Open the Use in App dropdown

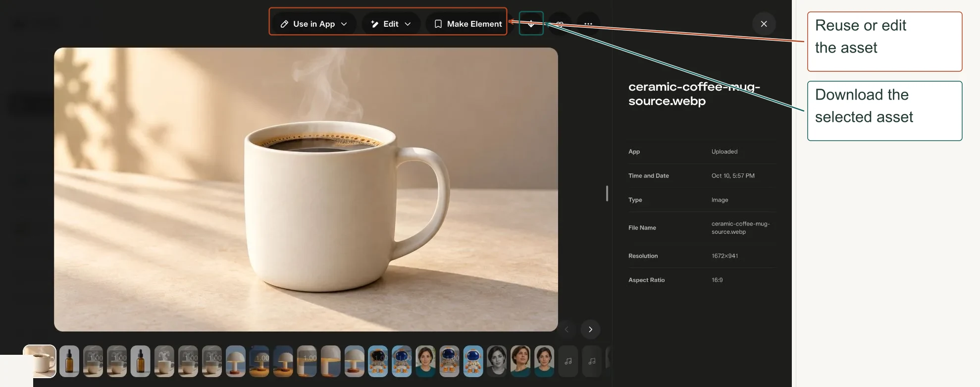[313, 24]
